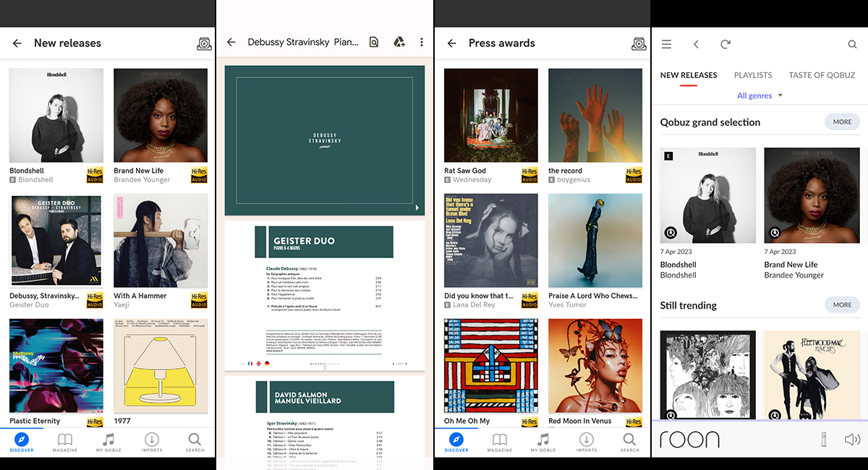Open the Roon zone speaker icon
The image size is (868, 470).
[824, 439]
